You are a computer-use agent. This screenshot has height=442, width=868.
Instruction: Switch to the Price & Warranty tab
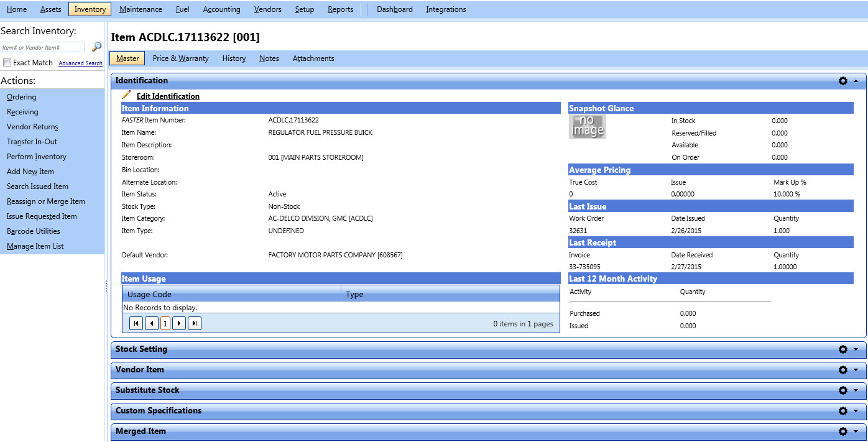181,58
